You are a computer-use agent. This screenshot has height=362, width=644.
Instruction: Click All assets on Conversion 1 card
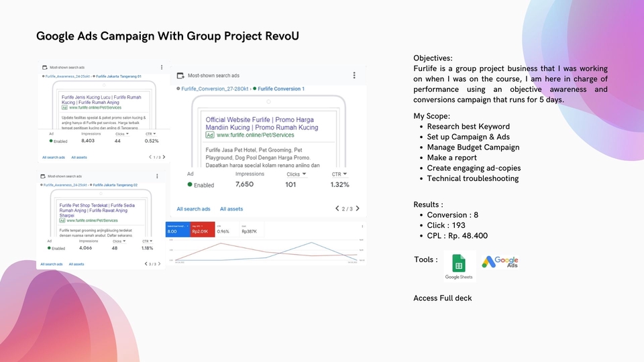[231, 209]
